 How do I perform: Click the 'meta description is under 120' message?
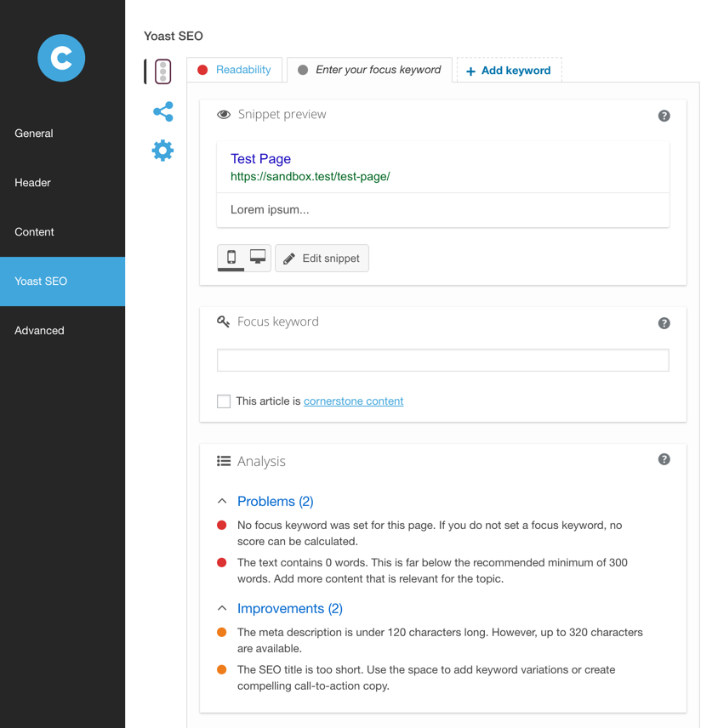(440, 640)
